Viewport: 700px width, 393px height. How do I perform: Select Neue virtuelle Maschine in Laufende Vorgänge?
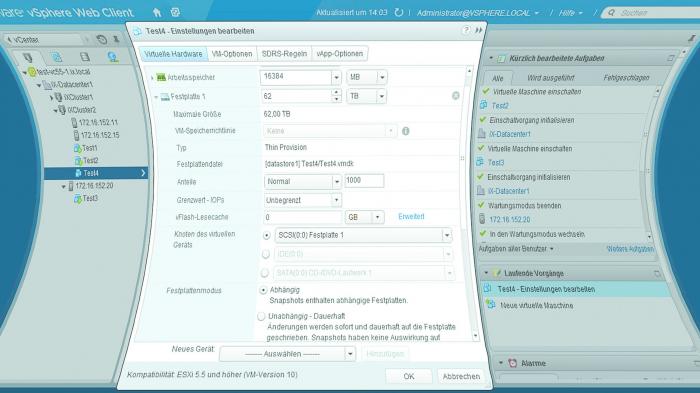click(x=537, y=305)
